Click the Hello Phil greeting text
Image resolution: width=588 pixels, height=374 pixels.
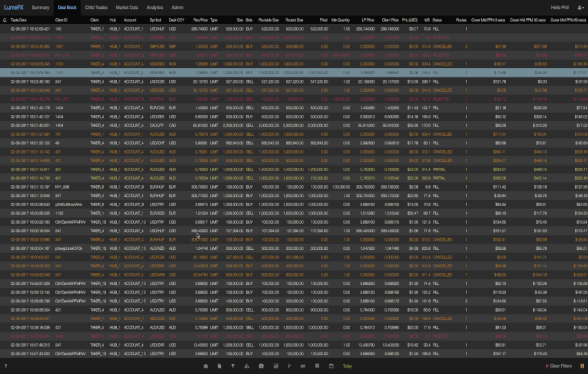560,8
